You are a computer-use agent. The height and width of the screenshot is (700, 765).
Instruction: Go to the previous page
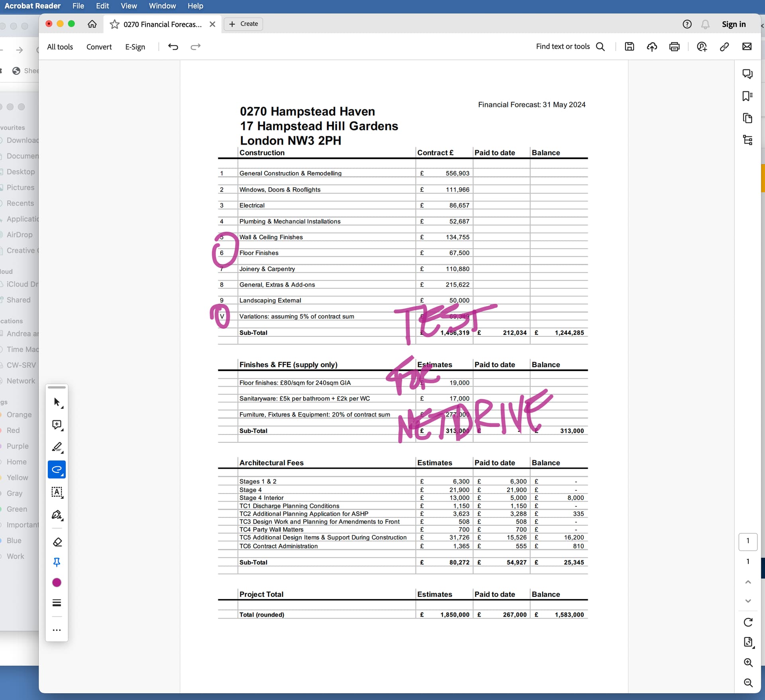coord(748,582)
